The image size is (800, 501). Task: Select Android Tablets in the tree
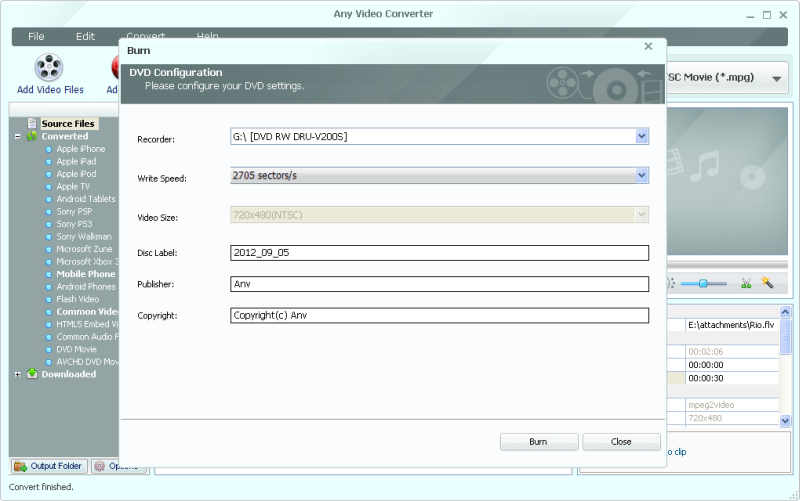click(86, 199)
